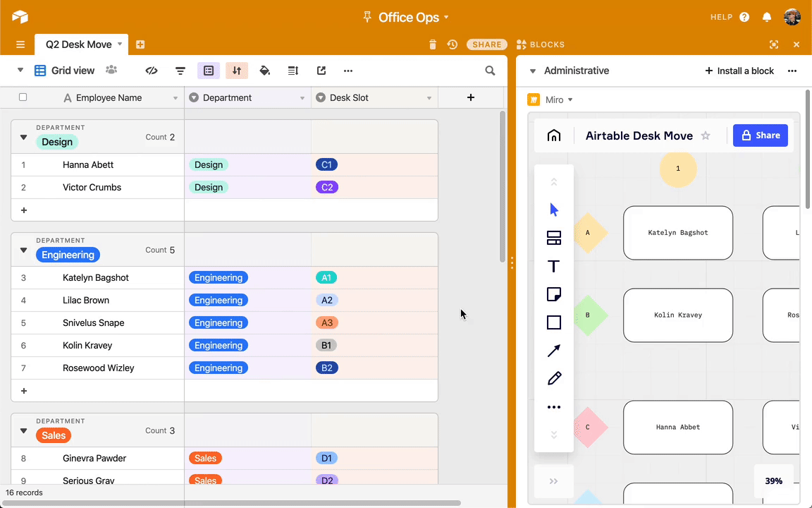The image size is (812, 508).
Task: Click the Katelyn Bagshot Miro card
Action: [678, 233]
